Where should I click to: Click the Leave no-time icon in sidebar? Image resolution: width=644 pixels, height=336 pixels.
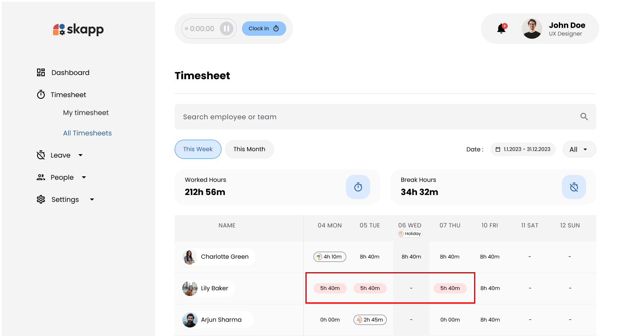[40, 155]
